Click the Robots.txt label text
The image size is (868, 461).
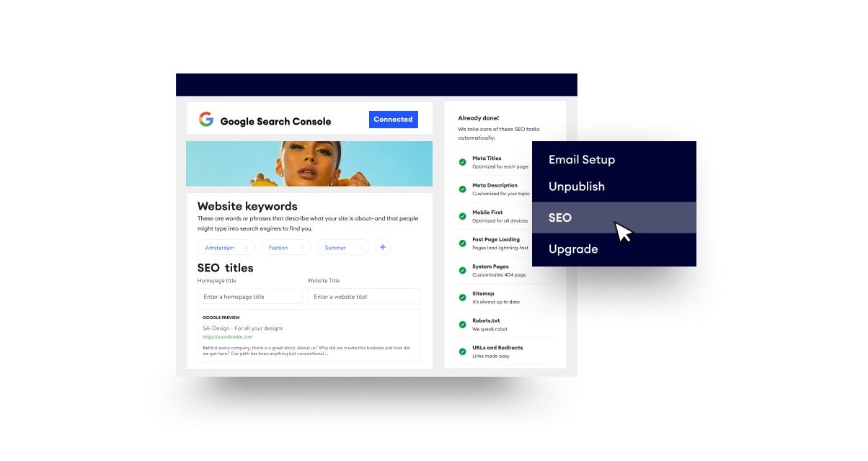pos(486,321)
